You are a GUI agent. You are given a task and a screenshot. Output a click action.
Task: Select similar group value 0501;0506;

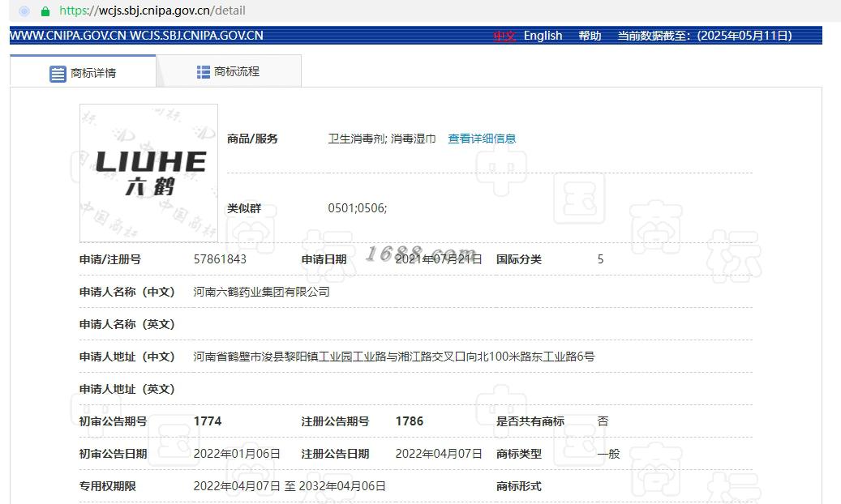click(357, 208)
